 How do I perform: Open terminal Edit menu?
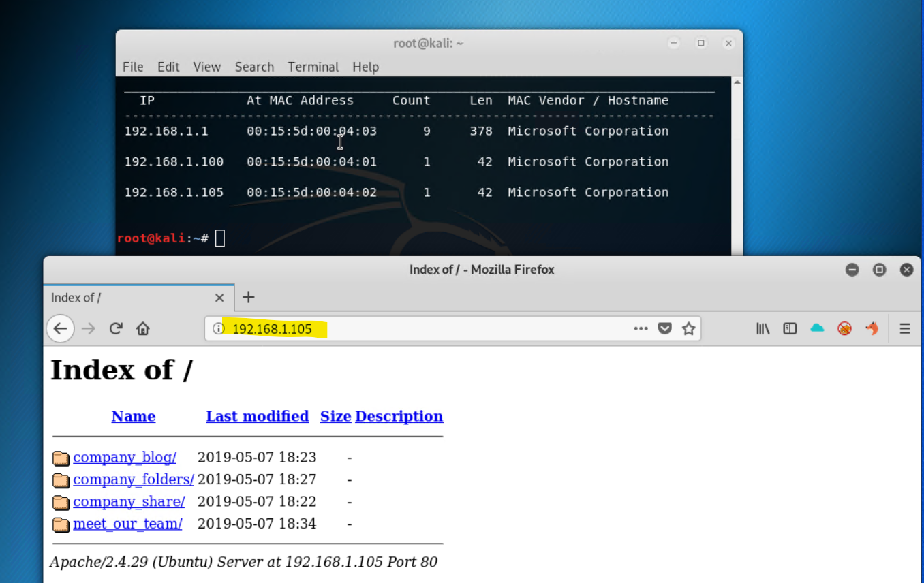pos(168,67)
